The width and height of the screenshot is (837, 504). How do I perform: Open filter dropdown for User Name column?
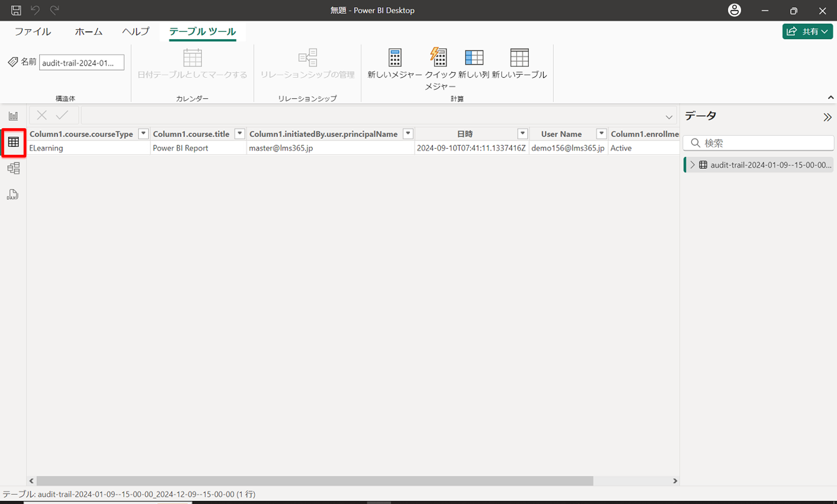[x=601, y=134]
